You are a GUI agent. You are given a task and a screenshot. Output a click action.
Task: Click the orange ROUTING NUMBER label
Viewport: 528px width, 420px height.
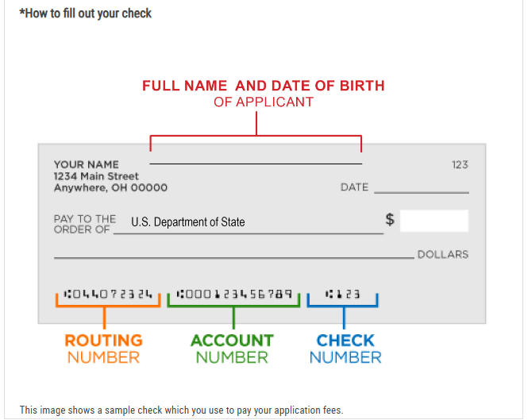coord(104,349)
